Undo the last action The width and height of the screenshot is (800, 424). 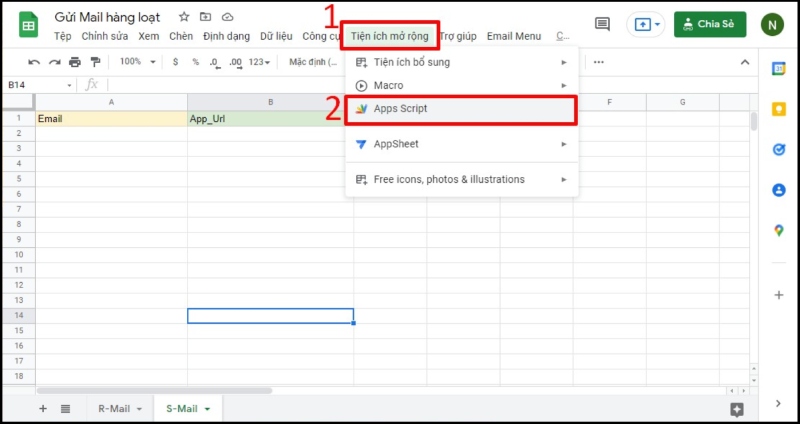34,62
